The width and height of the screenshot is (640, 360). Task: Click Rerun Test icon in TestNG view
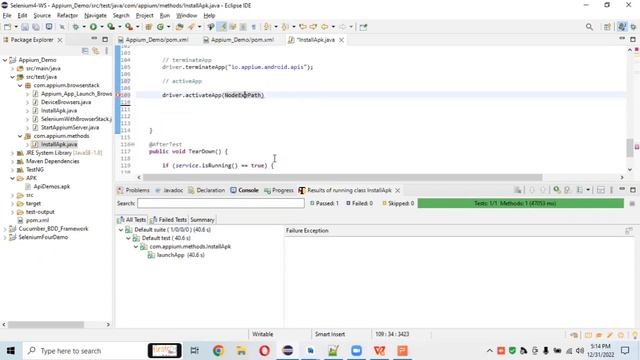[557, 190]
